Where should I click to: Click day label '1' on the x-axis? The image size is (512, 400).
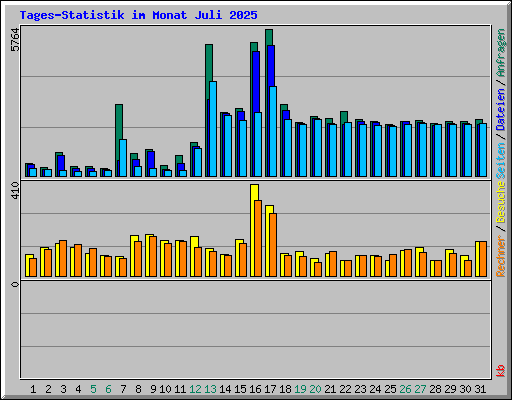pyautogui.click(x=33, y=389)
